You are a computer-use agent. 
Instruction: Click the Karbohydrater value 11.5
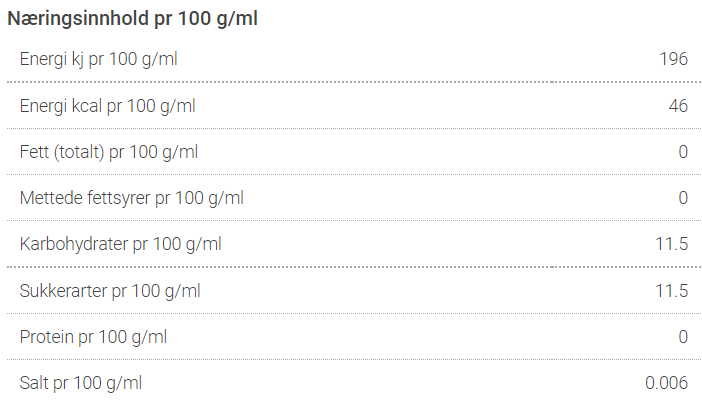(672, 244)
